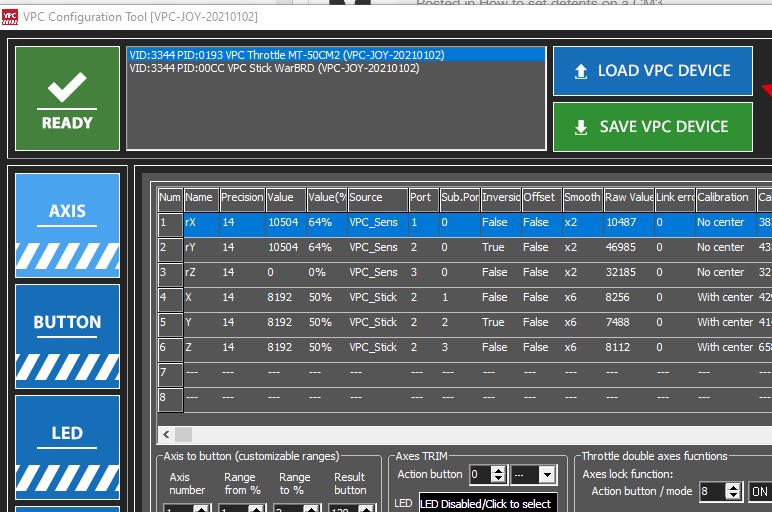772x512 pixels.
Task: Click the True inversion cell of rY
Action: pyautogui.click(x=501, y=248)
